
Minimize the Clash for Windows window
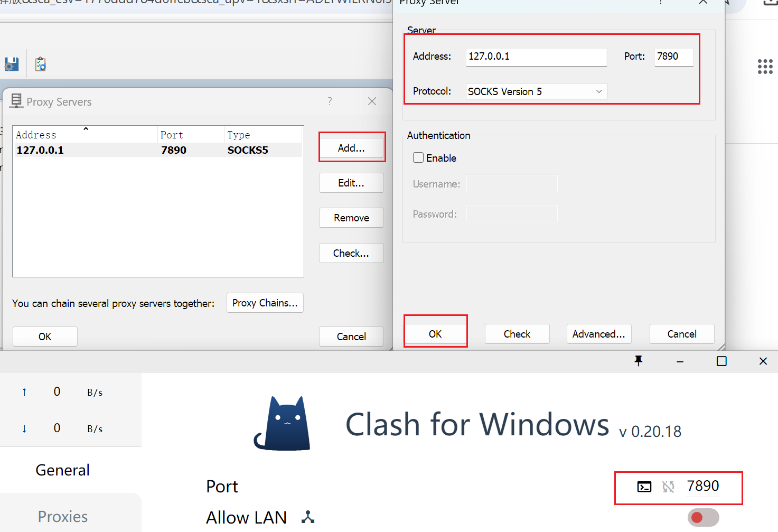click(x=680, y=361)
